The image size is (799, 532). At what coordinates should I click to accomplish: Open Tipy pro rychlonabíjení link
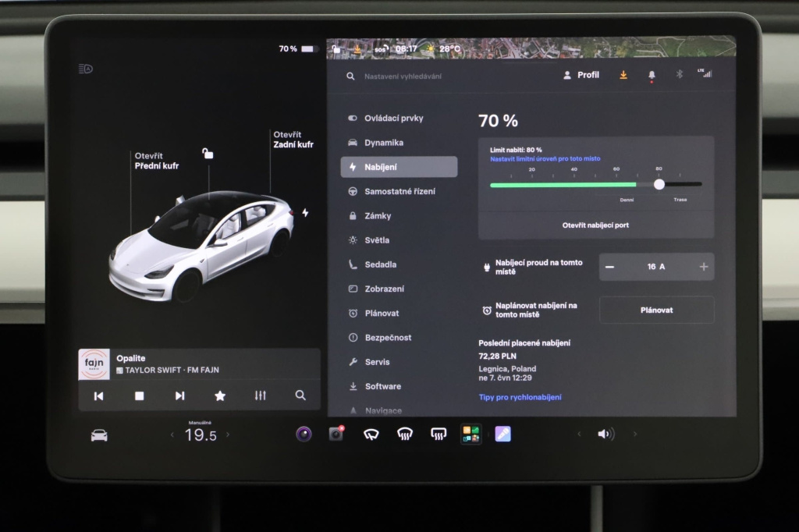pos(520,397)
